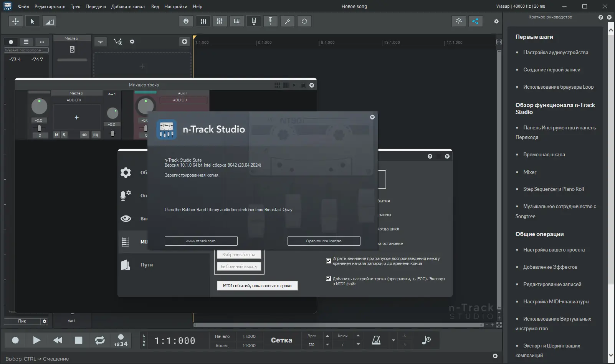The height and width of the screenshot is (364, 615).
Task: Open the Файл menu
Action: (23, 7)
